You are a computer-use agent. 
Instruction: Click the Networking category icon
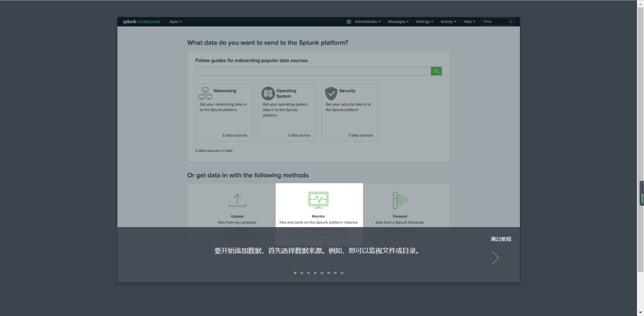(x=205, y=94)
